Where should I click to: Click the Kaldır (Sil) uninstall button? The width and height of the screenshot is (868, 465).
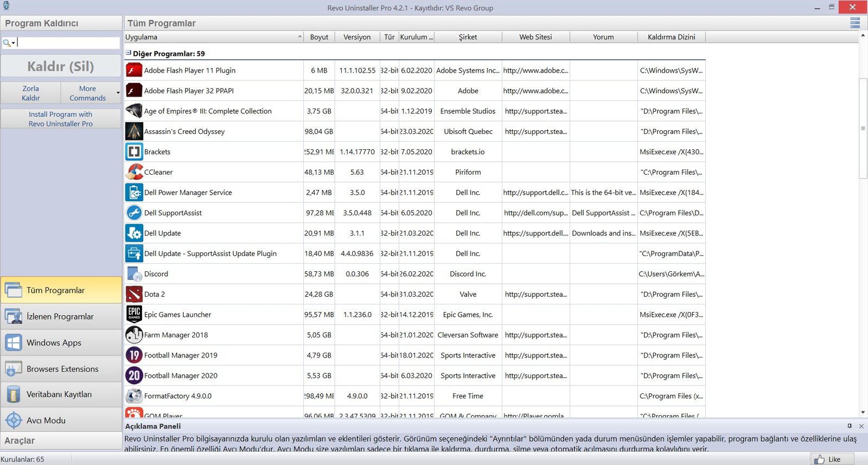point(61,66)
